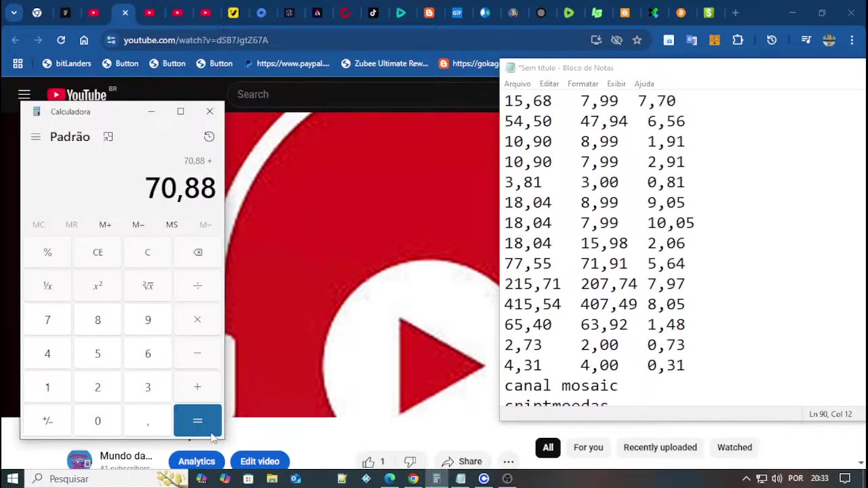Click the MS memory store key
This screenshot has height=488, width=868.
pos(172,224)
